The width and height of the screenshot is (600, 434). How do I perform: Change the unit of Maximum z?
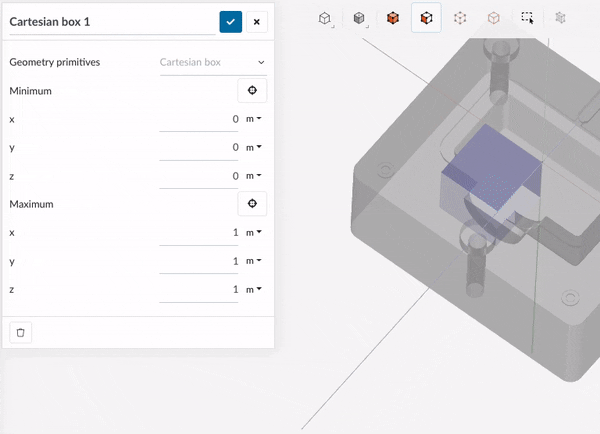pos(254,289)
